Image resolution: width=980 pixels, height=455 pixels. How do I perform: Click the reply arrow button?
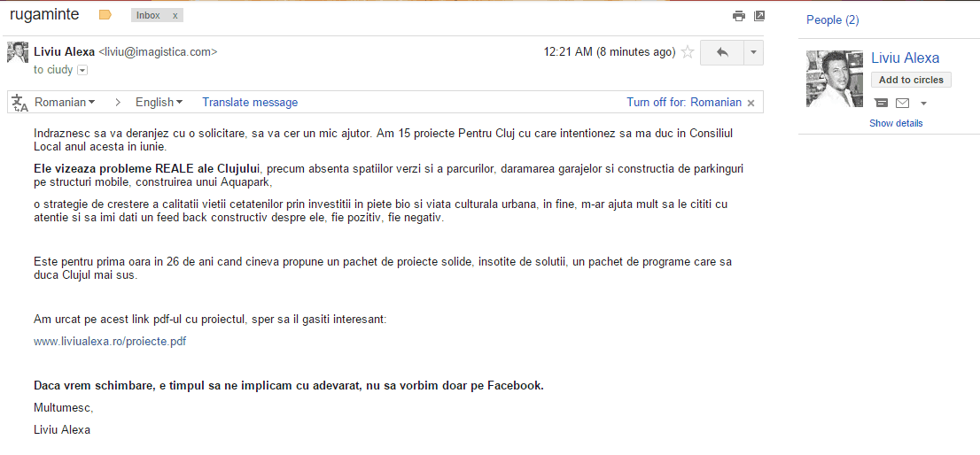722,52
